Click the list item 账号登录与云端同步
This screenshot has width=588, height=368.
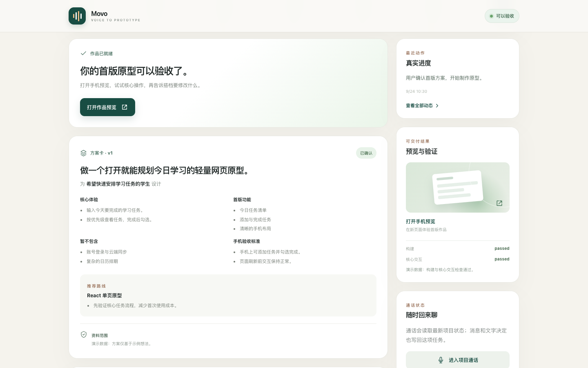click(107, 252)
